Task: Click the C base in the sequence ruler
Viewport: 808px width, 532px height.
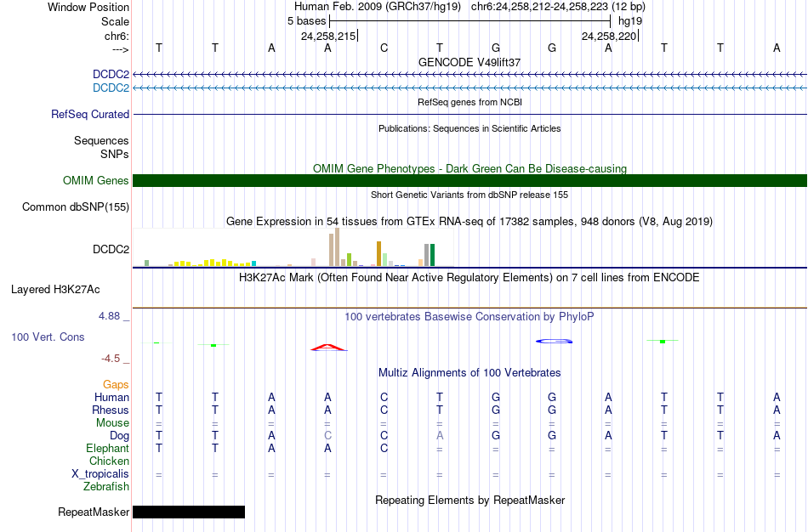Action: point(384,48)
